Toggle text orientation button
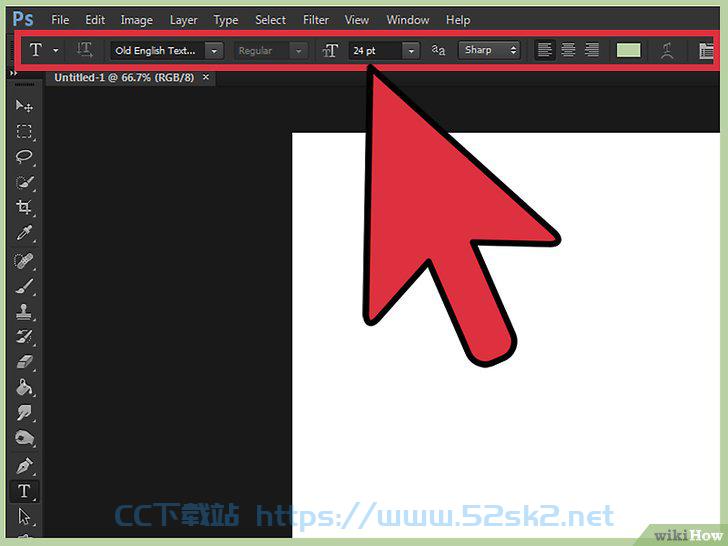Screen dimensions: 728x546 tap(84, 50)
